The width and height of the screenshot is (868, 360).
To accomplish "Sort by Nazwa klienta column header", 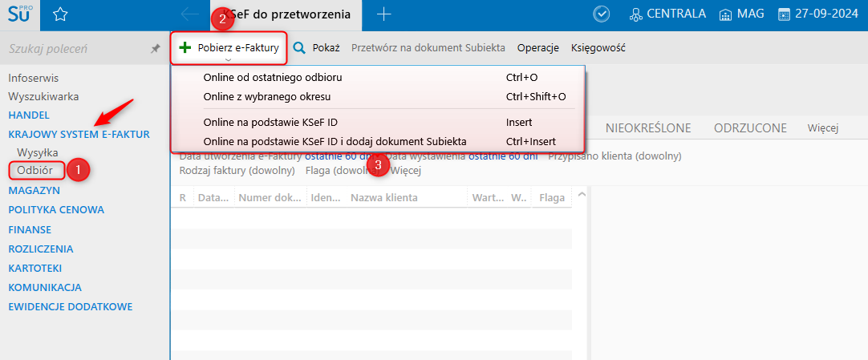I will (x=384, y=197).
